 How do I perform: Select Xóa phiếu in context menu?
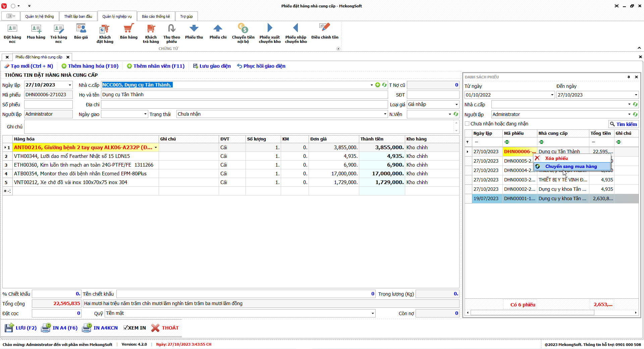coord(556,158)
